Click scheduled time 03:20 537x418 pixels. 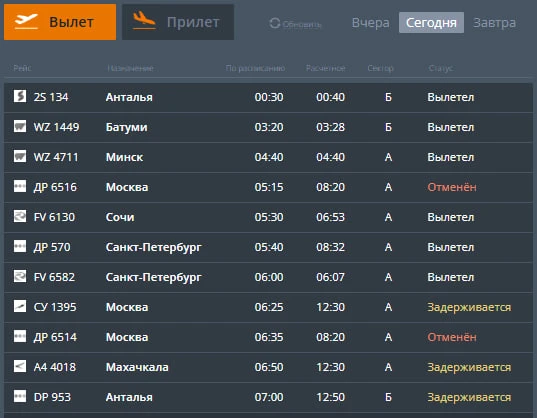click(x=269, y=127)
